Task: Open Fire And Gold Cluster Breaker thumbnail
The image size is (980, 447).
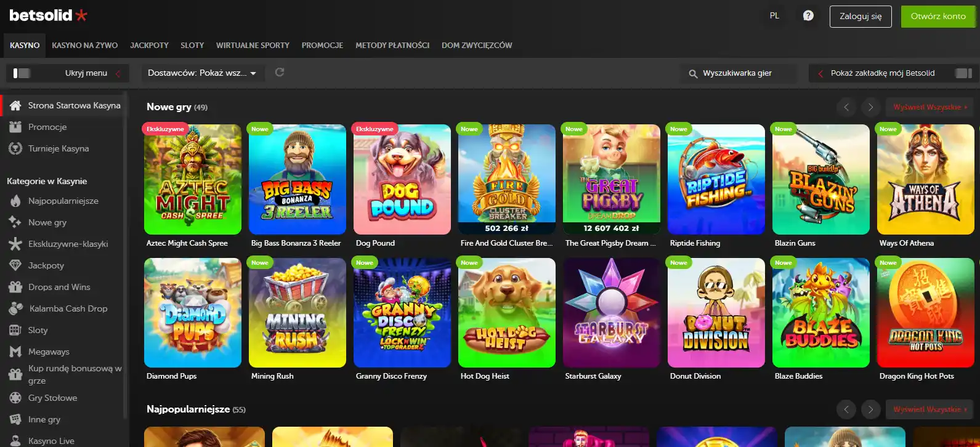Action: (507, 180)
